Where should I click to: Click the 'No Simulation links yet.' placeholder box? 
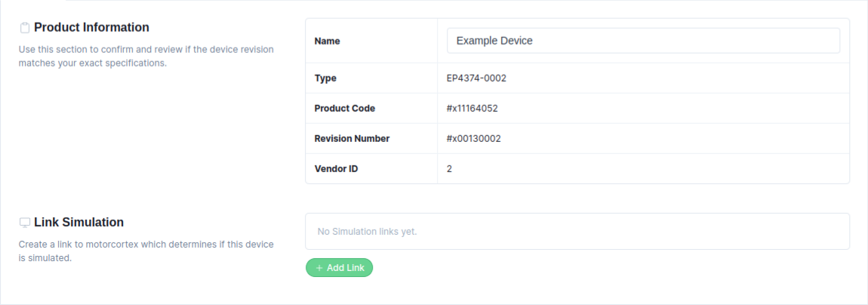coord(577,231)
